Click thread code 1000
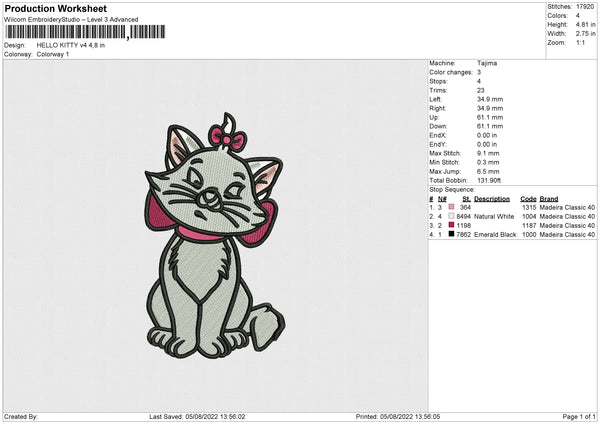Image resolution: width=600 pixels, height=424 pixels. [529, 235]
